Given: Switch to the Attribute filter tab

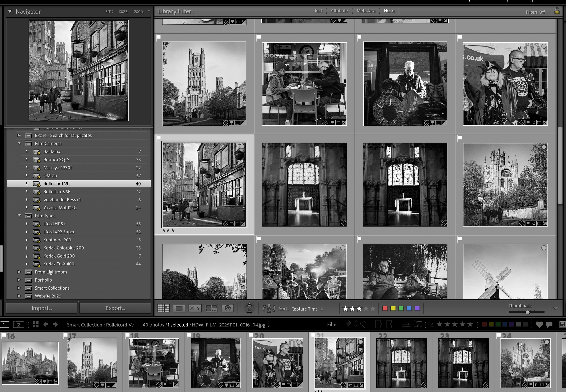Looking at the screenshot, I should coord(339,11).
